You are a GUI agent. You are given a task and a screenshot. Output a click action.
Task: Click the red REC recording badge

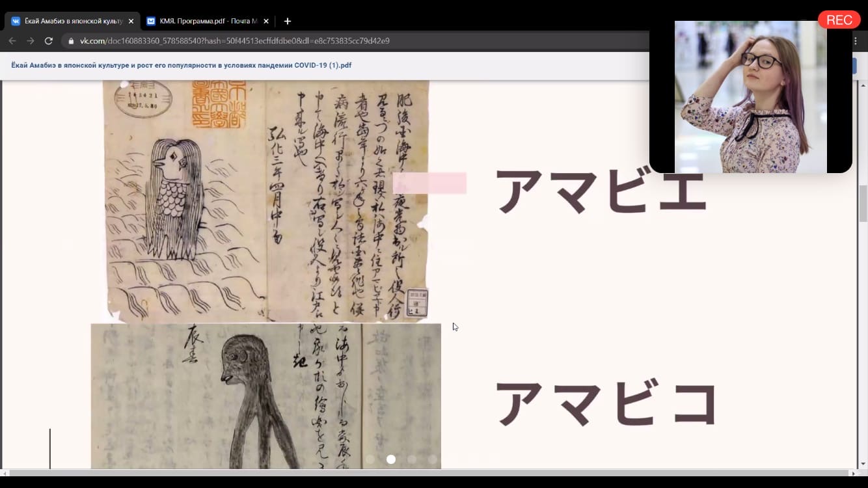click(x=839, y=20)
